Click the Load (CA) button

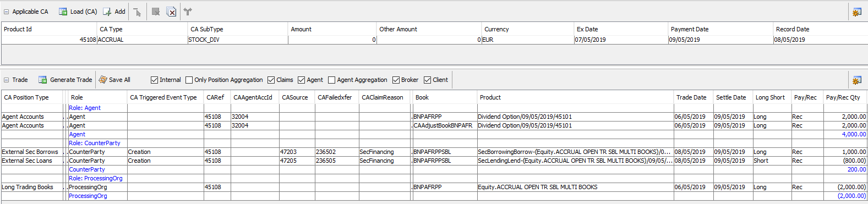78,12
